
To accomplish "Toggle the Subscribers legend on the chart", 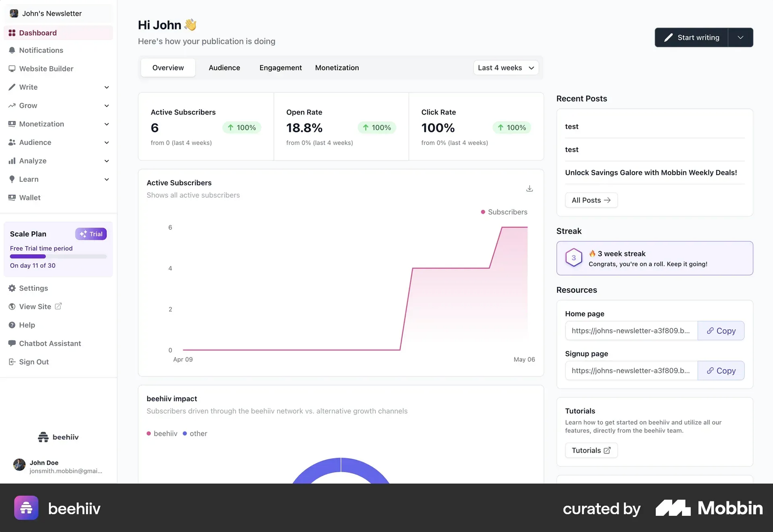I will [x=504, y=212].
